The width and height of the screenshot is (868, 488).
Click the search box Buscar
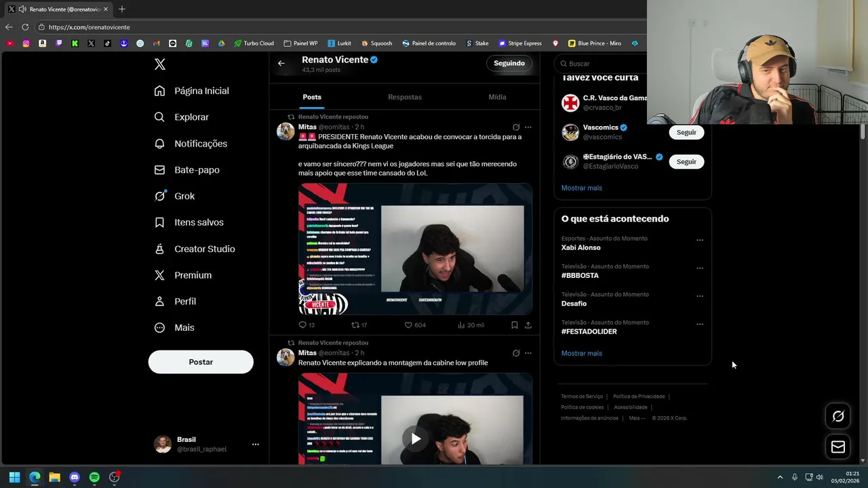click(600, 64)
